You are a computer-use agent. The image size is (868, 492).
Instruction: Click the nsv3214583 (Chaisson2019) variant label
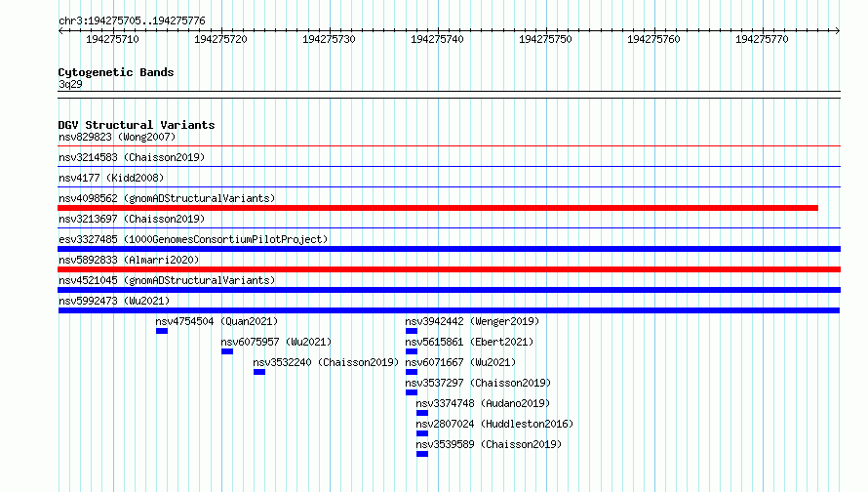pos(132,157)
